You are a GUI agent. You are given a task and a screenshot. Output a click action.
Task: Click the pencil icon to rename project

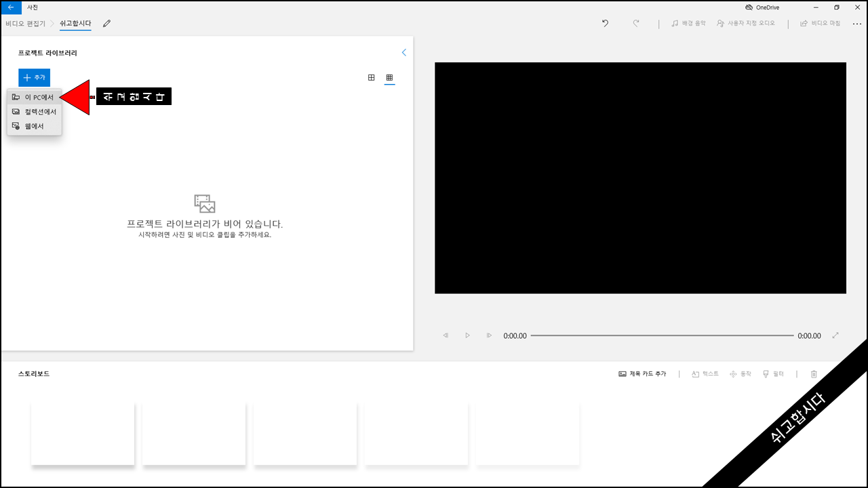tap(106, 23)
